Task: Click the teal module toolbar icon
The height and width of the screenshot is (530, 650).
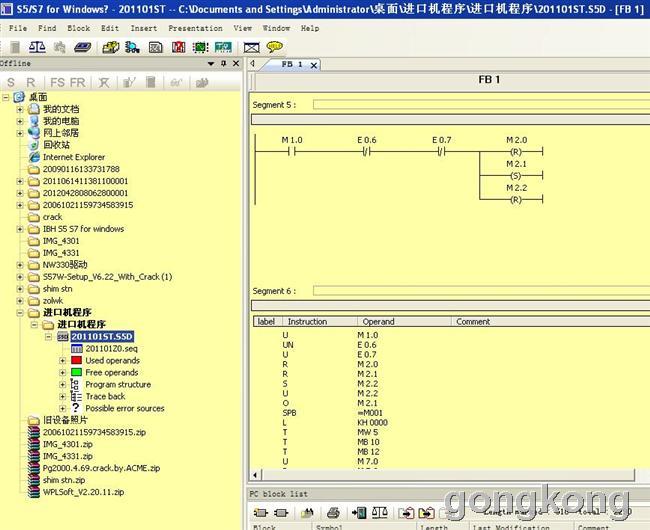Action: point(223,47)
